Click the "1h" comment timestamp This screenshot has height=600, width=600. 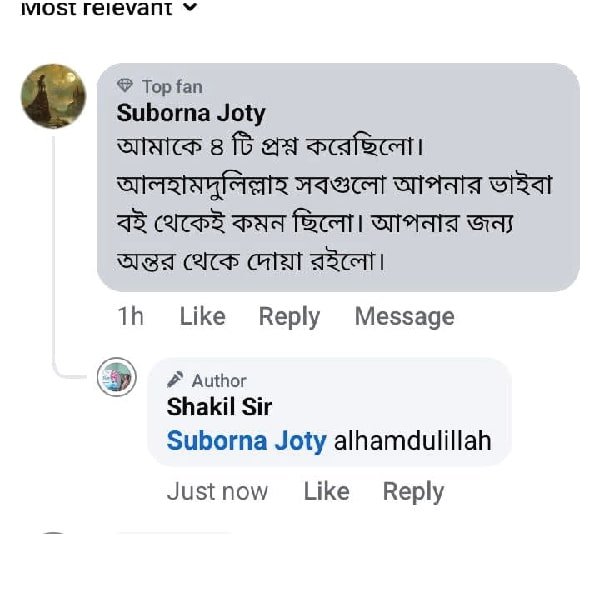130,317
